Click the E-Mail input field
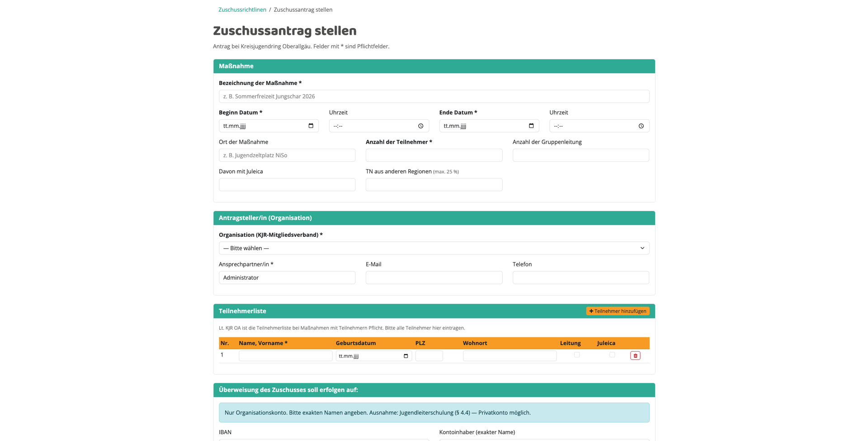 pos(434,277)
